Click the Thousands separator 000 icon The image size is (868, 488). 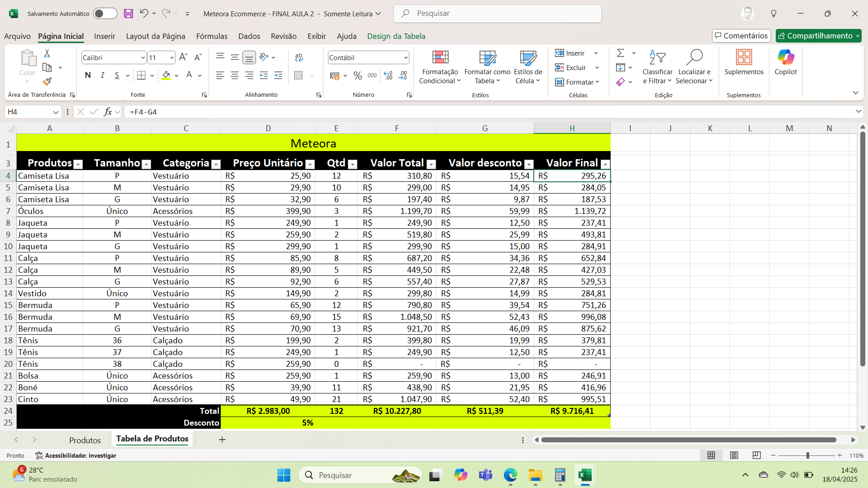pyautogui.click(x=372, y=76)
